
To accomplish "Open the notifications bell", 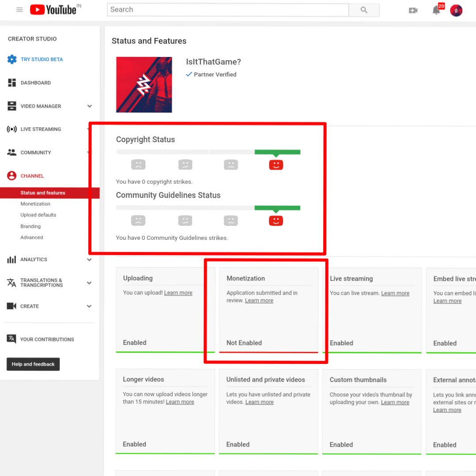I will [x=436, y=10].
